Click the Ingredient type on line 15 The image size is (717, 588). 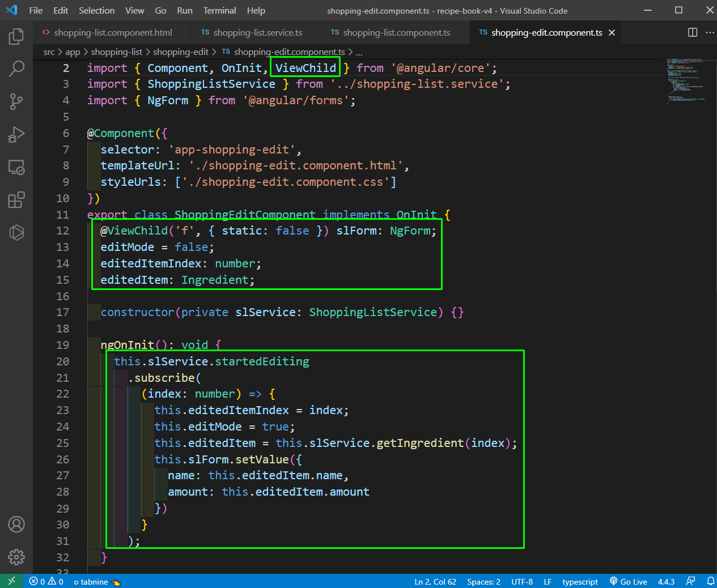tap(215, 280)
